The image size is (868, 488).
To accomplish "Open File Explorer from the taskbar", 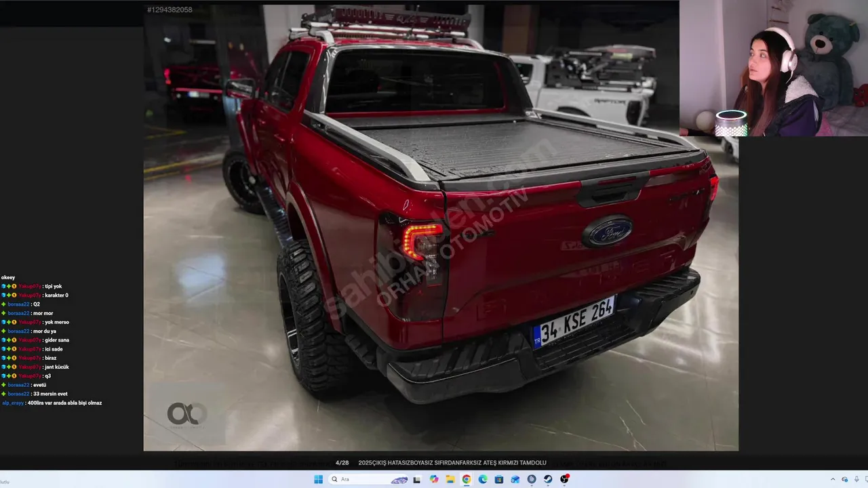I will [450, 479].
